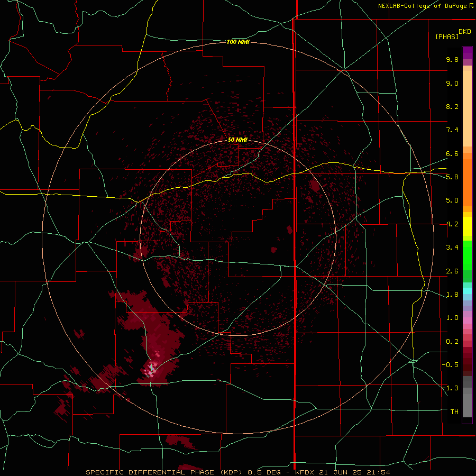Viewport: 476px width, 476px height.
Task: Click the [PHAS] units label
Action: point(447,36)
